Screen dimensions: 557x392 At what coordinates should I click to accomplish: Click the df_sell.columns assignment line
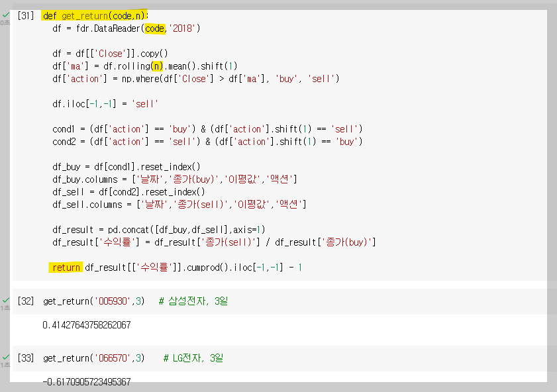point(179,205)
